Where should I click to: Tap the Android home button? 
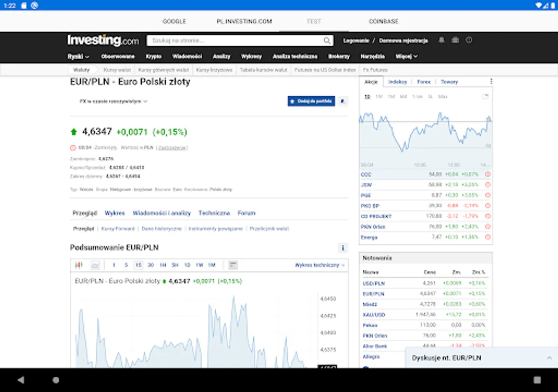point(56,380)
